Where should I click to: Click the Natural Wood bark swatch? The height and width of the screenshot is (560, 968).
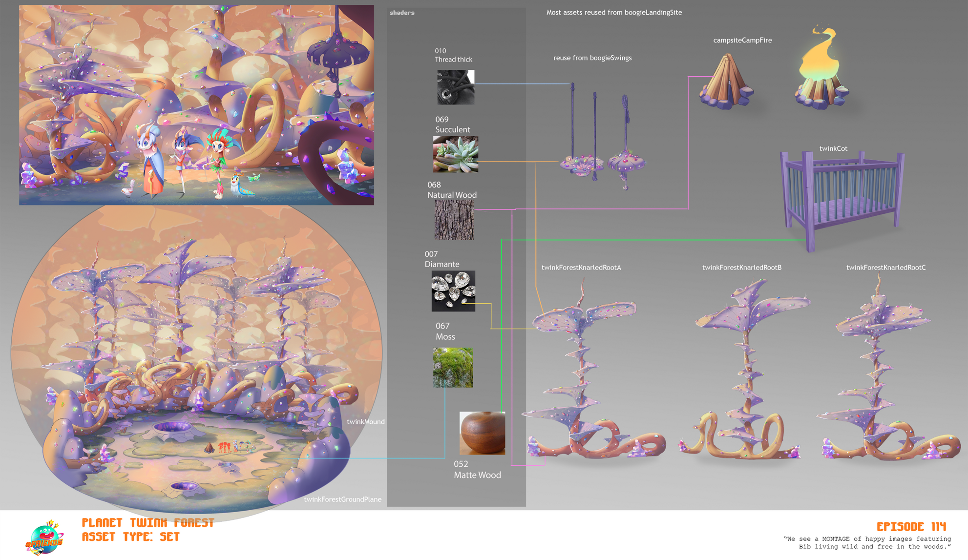[x=454, y=220]
